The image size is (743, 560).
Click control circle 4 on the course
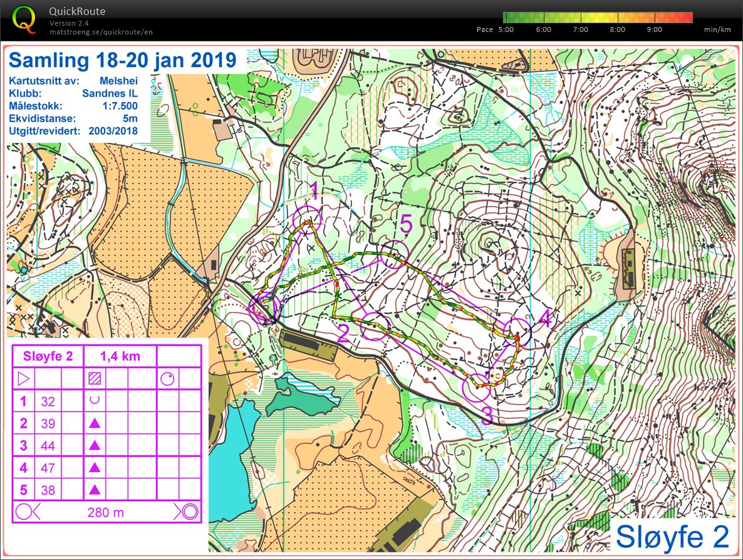518,332
